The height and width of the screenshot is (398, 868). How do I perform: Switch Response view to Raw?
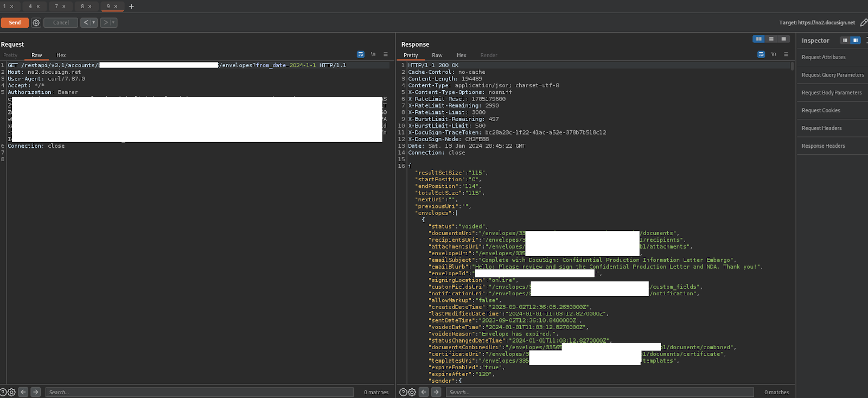437,55
